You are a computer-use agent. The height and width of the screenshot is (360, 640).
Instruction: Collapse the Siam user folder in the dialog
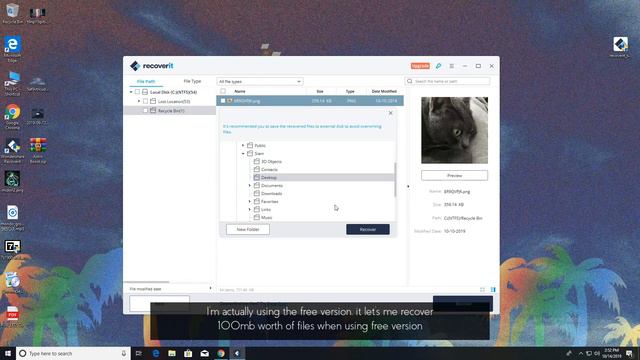point(243,153)
